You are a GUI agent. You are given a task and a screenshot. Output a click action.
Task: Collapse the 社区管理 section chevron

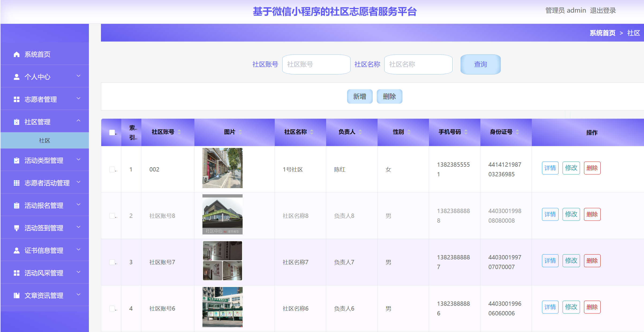pyautogui.click(x=78, y=121)
